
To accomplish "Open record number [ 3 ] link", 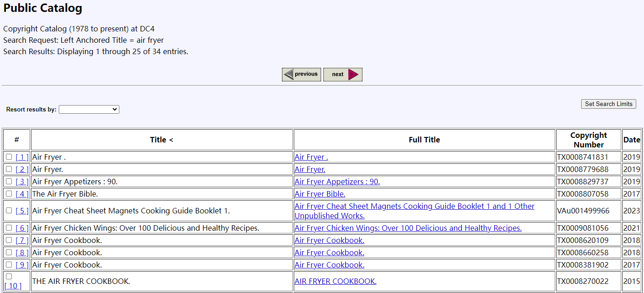I will tap(22, 182).
